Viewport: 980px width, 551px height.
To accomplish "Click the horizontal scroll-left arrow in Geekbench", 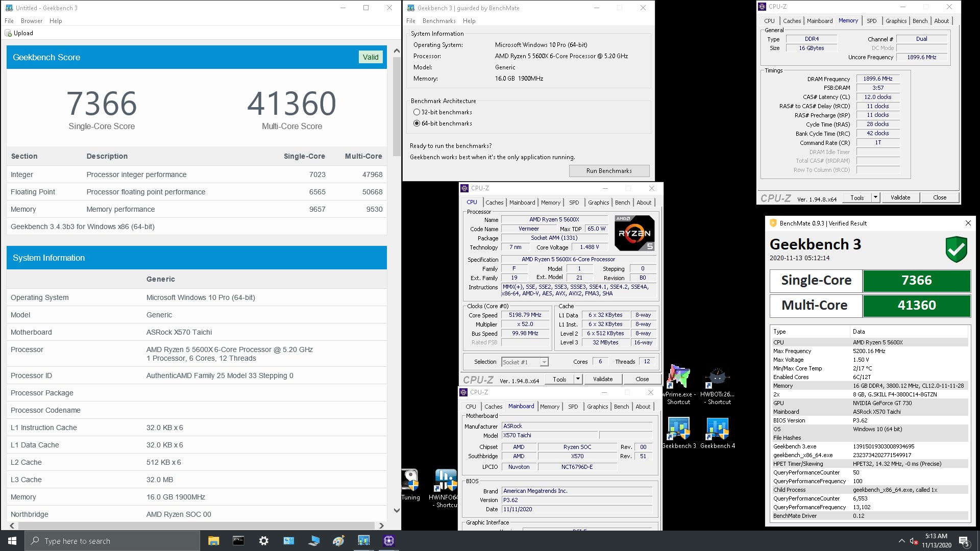I will coord(12,525).
